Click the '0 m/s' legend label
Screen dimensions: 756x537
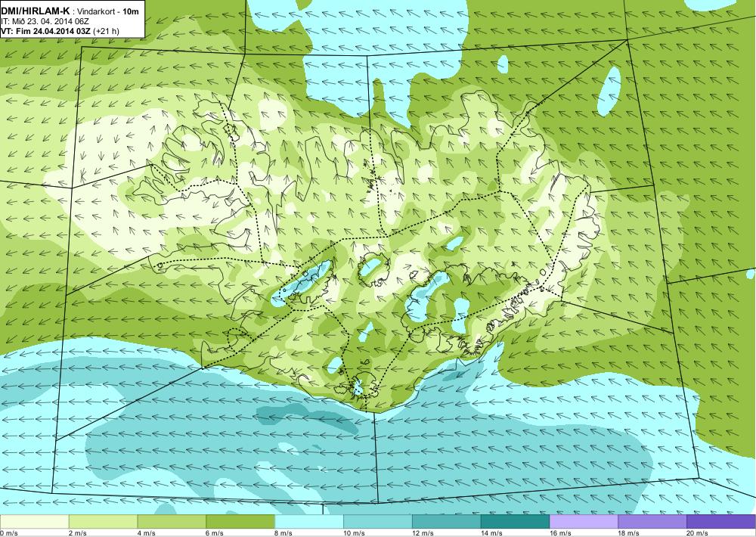[8, 533]
